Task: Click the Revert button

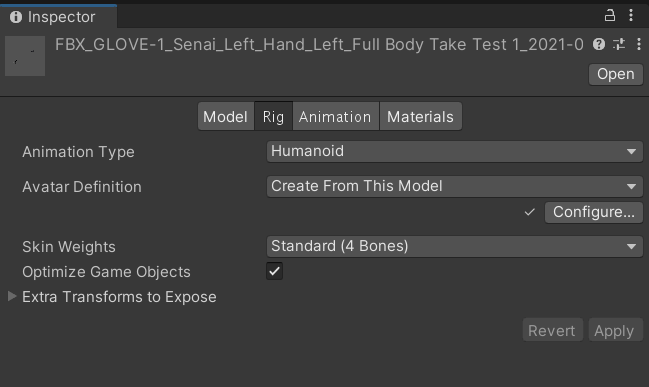Action: tap(552, 330)
